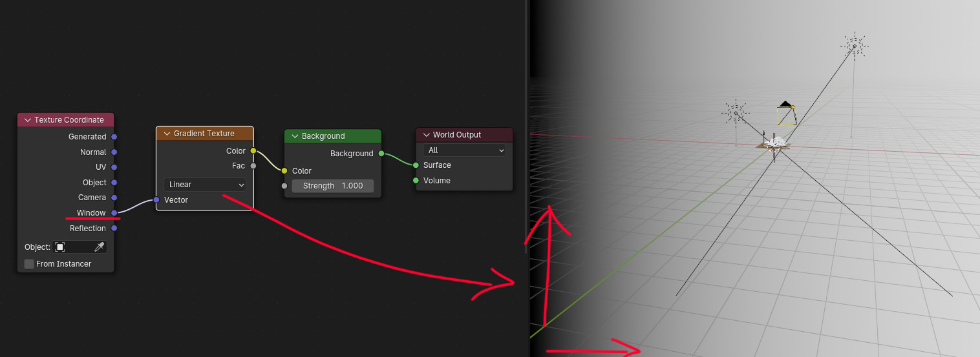This screenshot has width=980, height=357.
Task: Select the camera object in the viewport
Action: (x=787, y=113)
